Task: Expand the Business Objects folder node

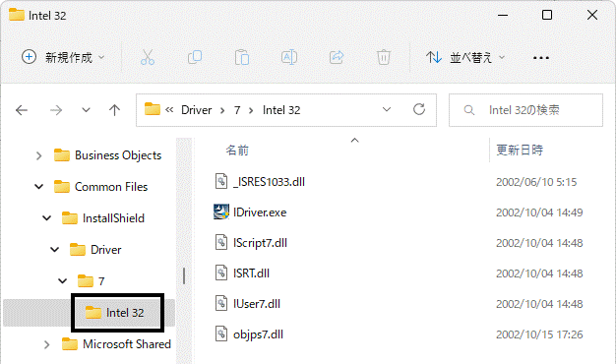Action: (38, 155)
